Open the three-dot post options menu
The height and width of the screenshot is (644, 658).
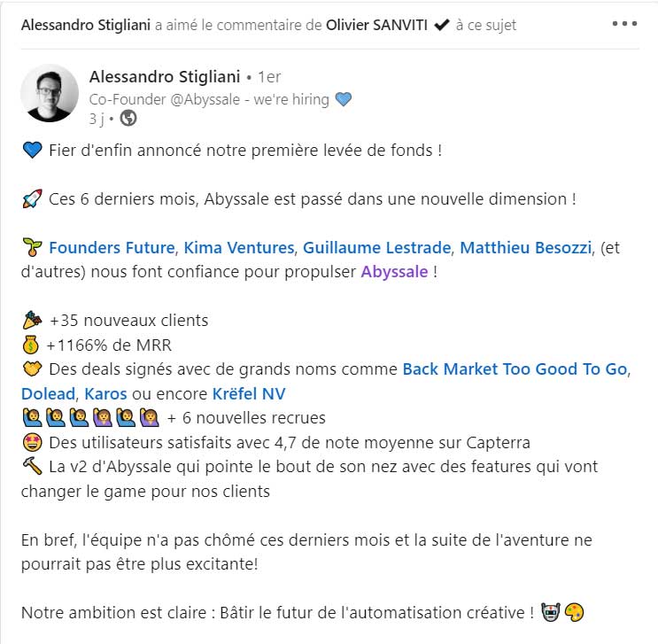(624, 24)
